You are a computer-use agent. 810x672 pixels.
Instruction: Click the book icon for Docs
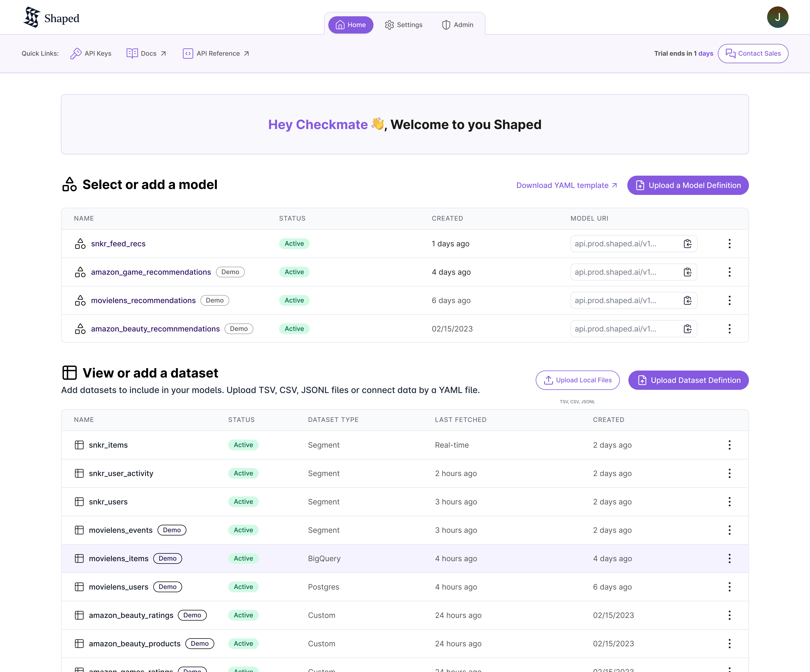coord(132,53)
